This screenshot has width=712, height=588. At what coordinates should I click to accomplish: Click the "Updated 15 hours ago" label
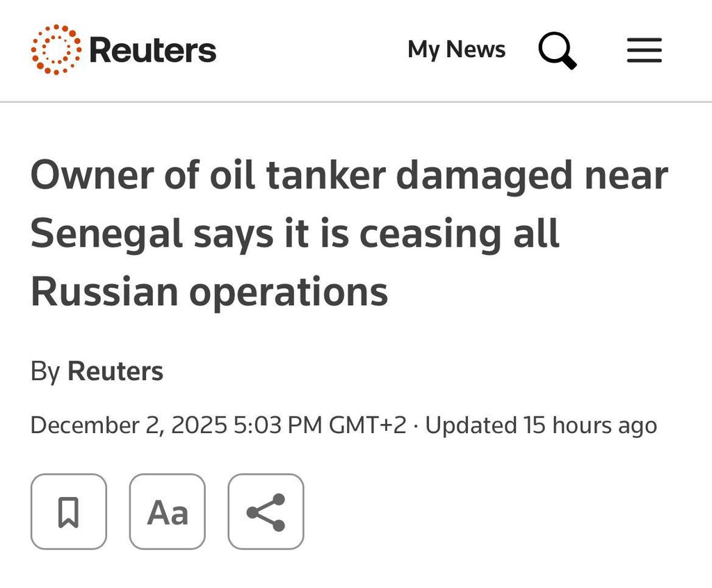541,425
